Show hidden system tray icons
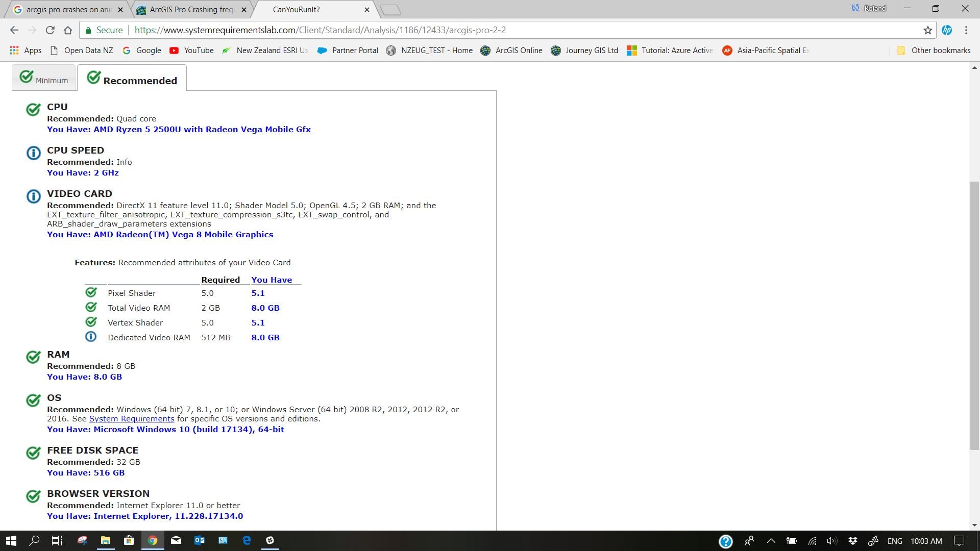The width and height of the screenshot is (980, 551). pyautogui.click(x=771, y=541)
